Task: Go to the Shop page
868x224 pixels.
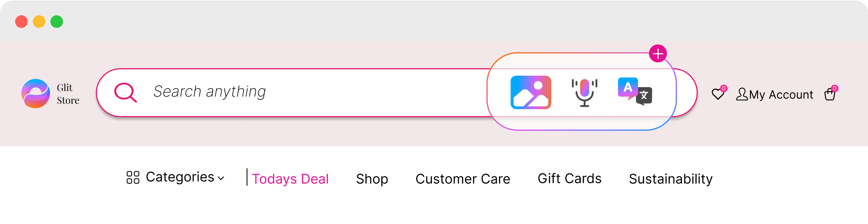Action: 372,179
